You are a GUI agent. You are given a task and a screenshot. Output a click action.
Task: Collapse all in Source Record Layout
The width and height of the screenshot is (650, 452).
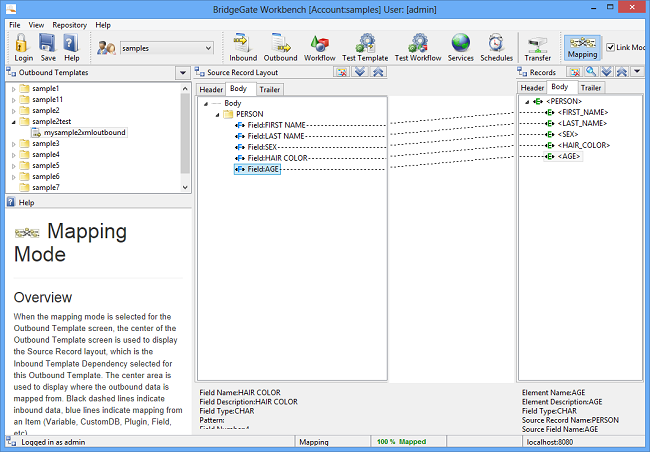click(378, 72)
